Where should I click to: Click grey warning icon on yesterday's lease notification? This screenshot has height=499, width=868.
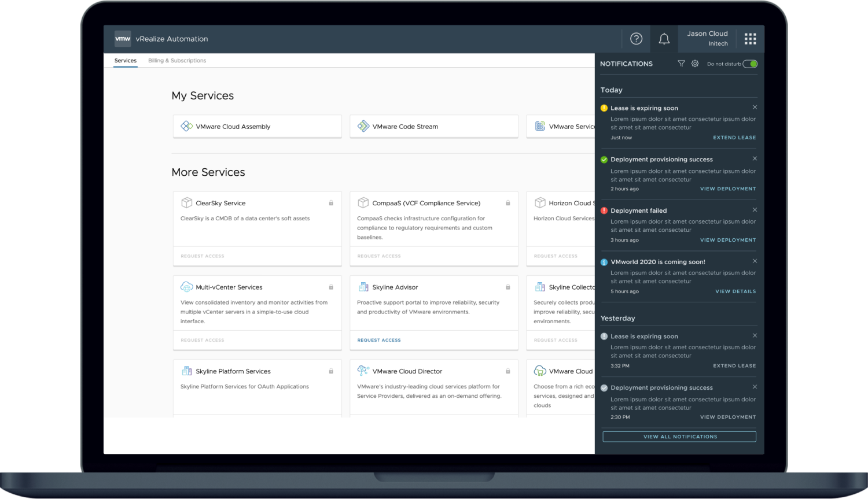coord(604,337)
